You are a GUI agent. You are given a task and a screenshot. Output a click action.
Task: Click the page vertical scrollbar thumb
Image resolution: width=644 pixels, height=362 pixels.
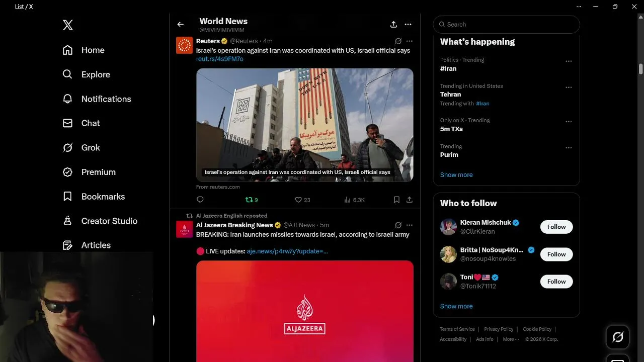point(641,69)
